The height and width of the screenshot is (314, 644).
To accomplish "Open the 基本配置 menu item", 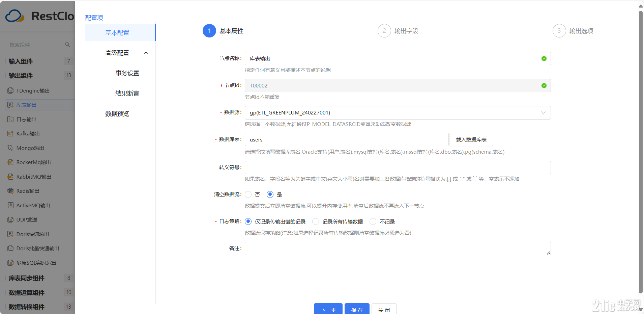I will click(120, 32).
